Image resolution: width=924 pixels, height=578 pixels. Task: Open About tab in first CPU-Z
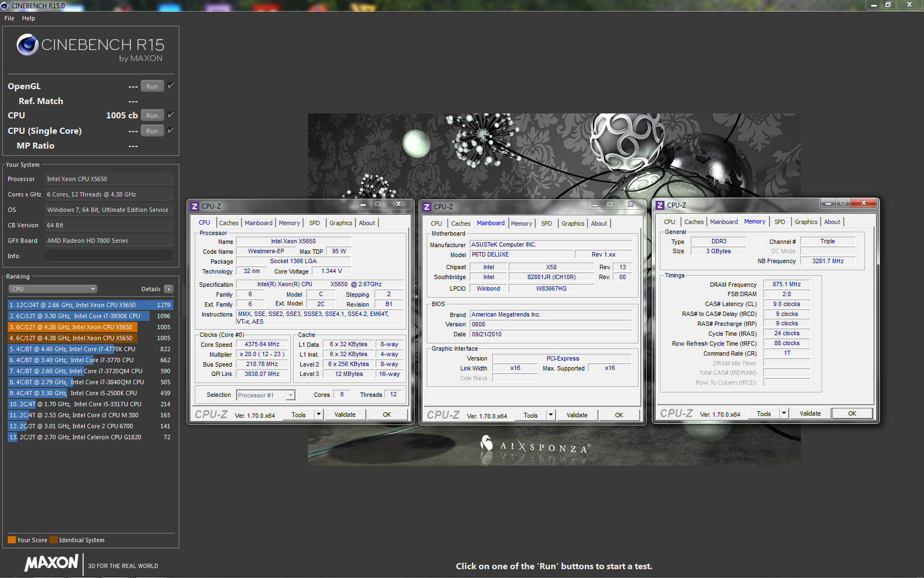coord(367,223)
